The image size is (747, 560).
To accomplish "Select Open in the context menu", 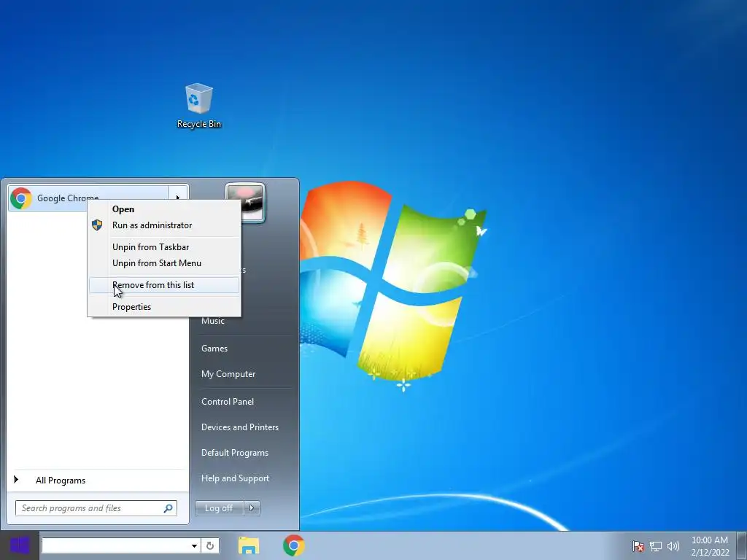I will point(164,209).
